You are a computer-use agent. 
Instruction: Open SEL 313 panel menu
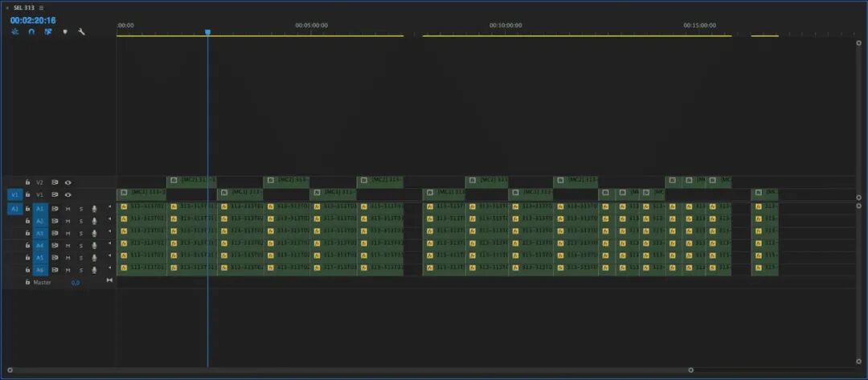click(42, 8)
